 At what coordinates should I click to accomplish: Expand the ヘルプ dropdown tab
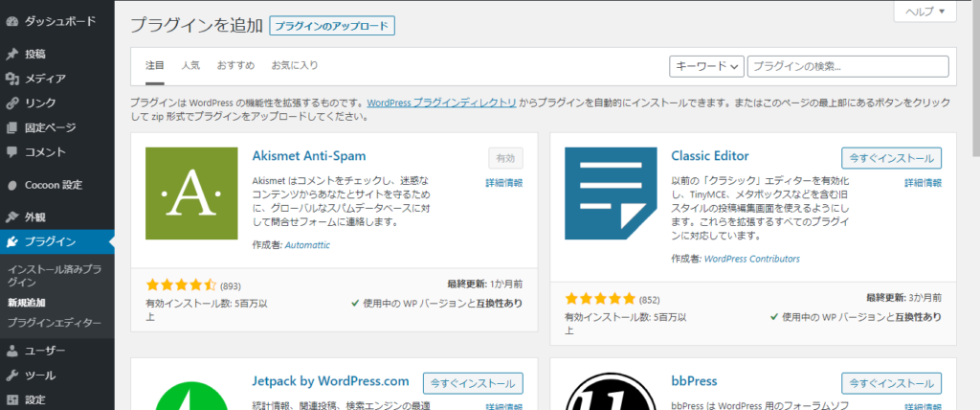point(925,11)
